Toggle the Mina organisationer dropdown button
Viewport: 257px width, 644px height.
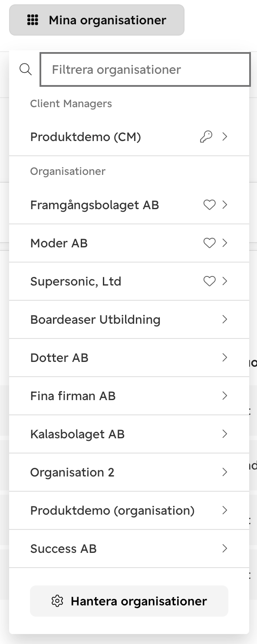pos(97,20)
